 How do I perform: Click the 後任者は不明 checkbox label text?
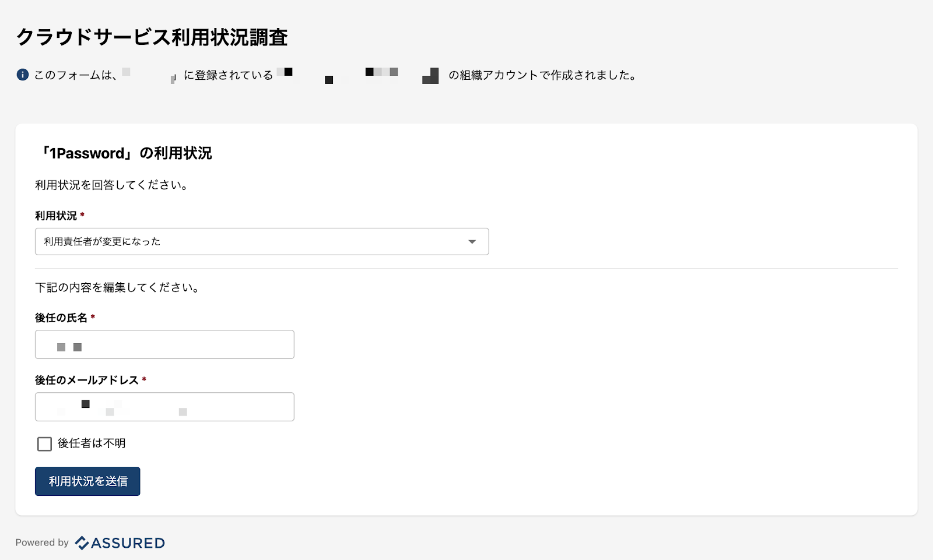click(92, 443)
